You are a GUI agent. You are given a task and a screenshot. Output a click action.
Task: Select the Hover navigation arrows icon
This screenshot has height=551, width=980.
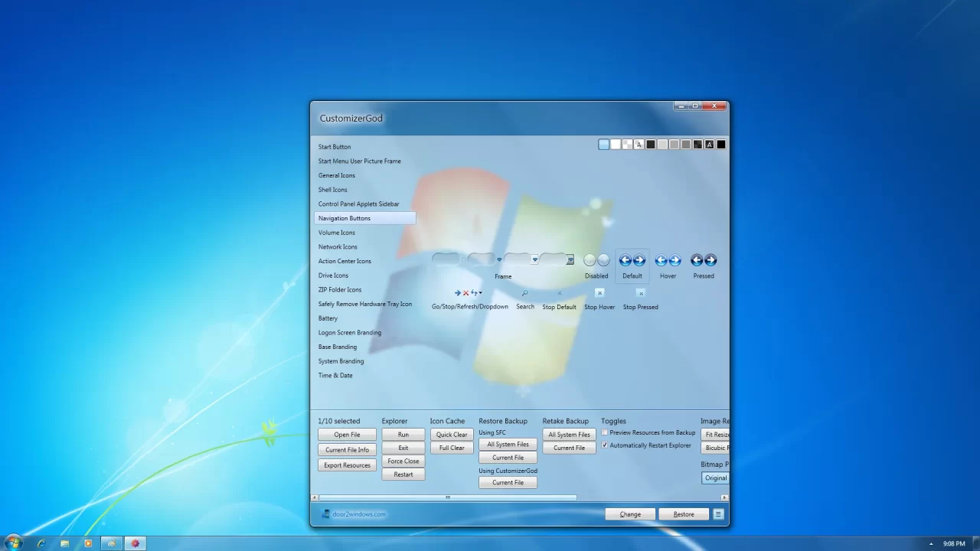667,259
